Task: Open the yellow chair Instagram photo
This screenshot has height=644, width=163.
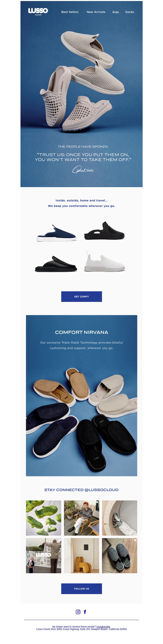Action: point(81,556)
